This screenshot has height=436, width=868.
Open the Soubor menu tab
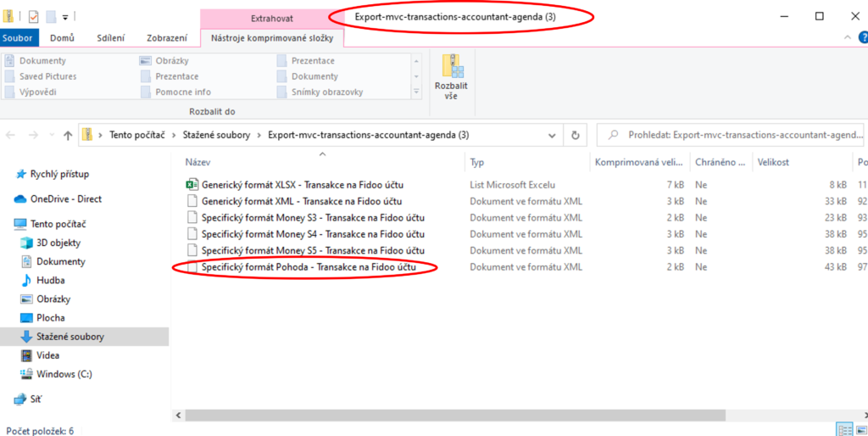(19, 37)
